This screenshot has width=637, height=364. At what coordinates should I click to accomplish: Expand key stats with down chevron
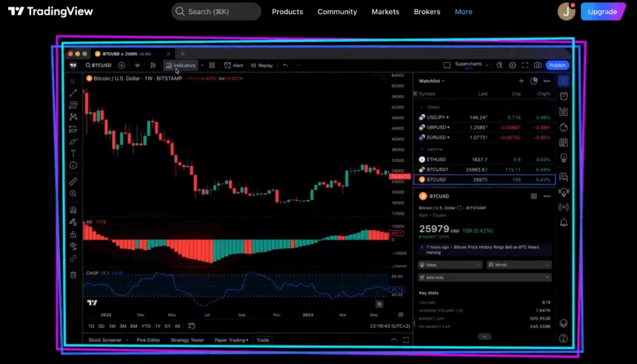click(x=484, y=337)
